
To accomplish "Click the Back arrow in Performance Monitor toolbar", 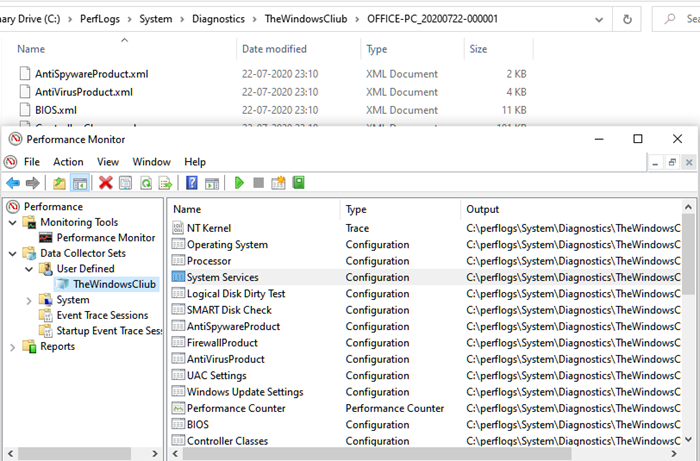I will pyautogui.click(x=13, y=183).
